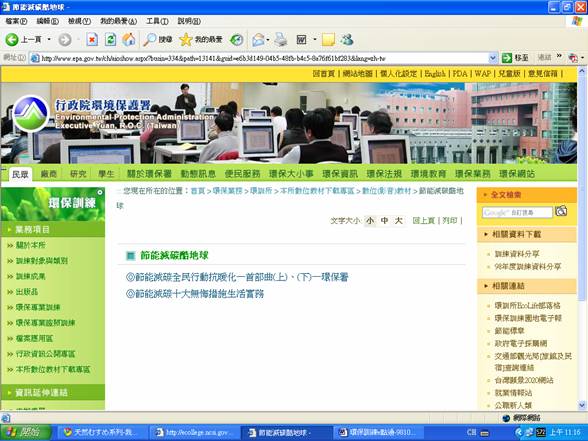
Task: Click the Print toolbar icon
Action: (280, 39)
